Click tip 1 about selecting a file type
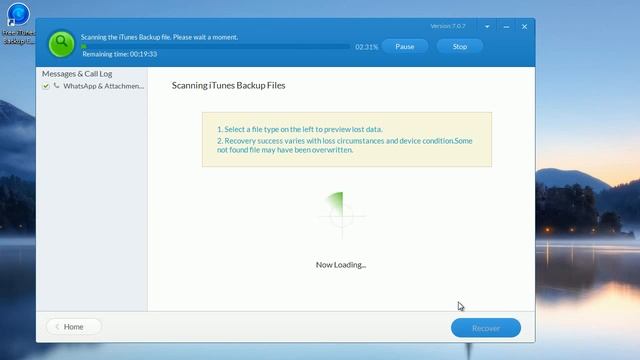The width and height of the screenshot is (640, 360). tap(300, 129)
